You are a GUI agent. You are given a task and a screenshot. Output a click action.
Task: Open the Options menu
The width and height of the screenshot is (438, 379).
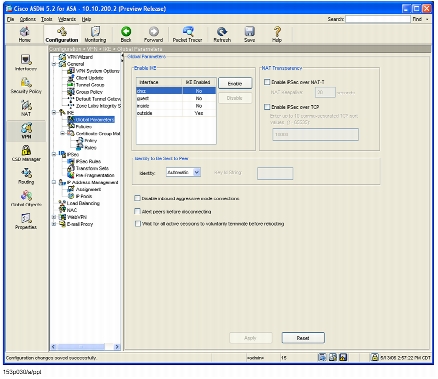[27, 19]
